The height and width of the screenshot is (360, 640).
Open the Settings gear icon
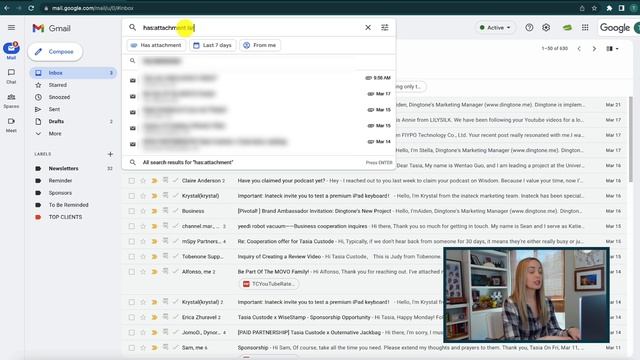pos(546,27)
